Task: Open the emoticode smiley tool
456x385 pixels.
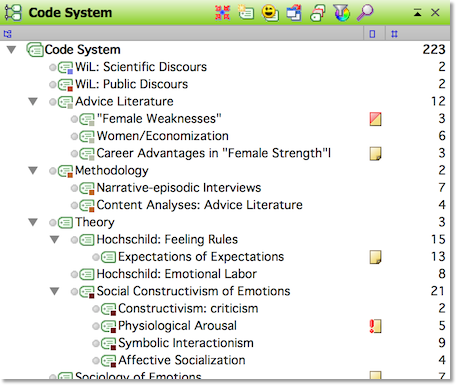Action: tap(270, 13)
